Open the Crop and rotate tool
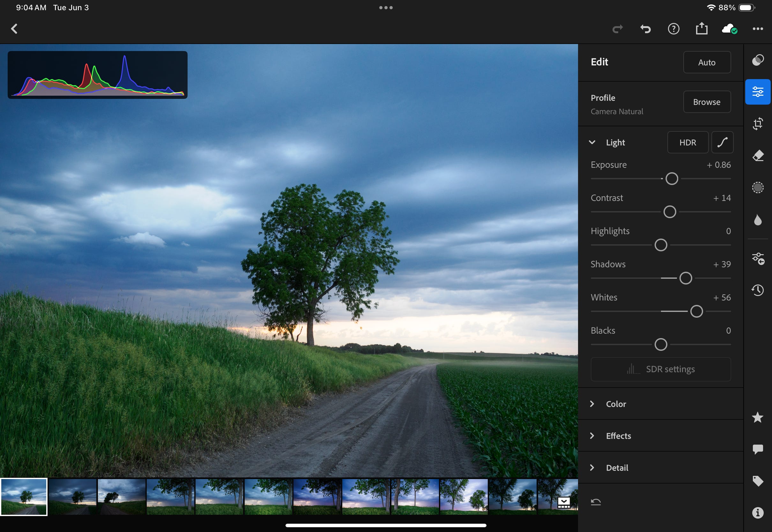Image resolution: width=772 pixels, height=532 pixels. [x=758, y=124]
